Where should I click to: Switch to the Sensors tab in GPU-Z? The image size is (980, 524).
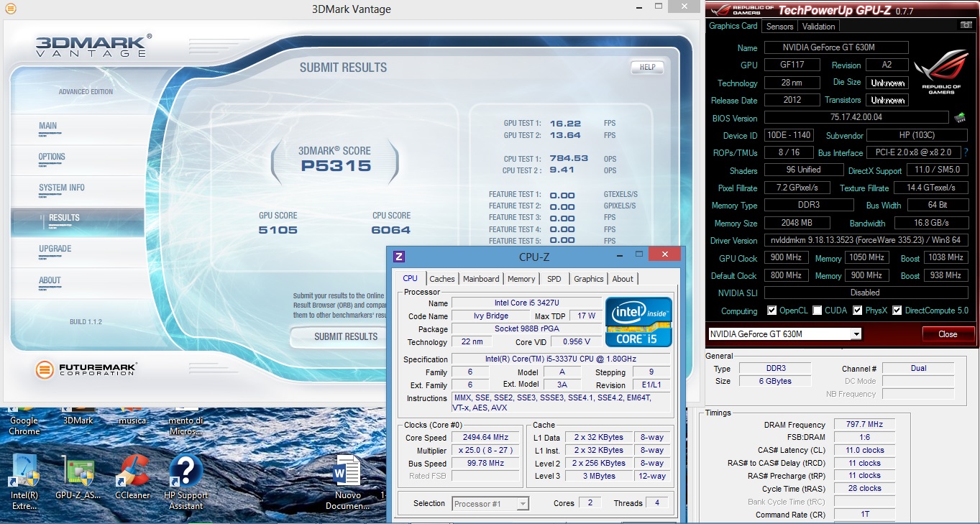click(x=779, y=27)
